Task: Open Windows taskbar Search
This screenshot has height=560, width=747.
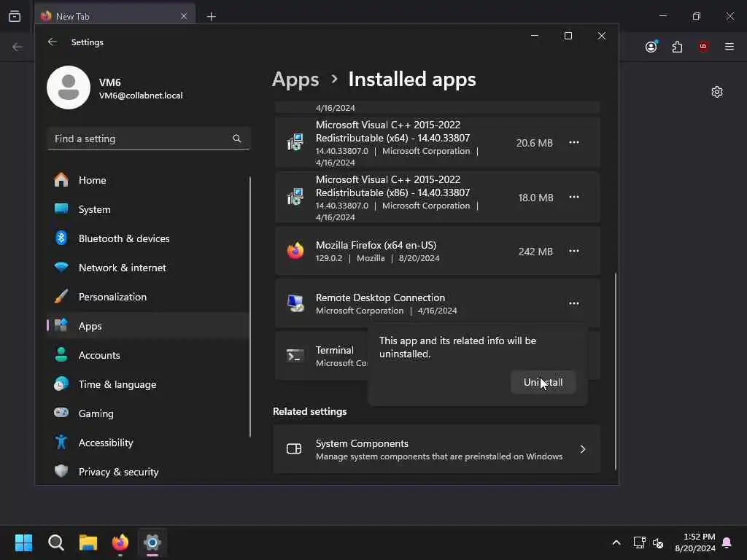Action: coord(55,542)
